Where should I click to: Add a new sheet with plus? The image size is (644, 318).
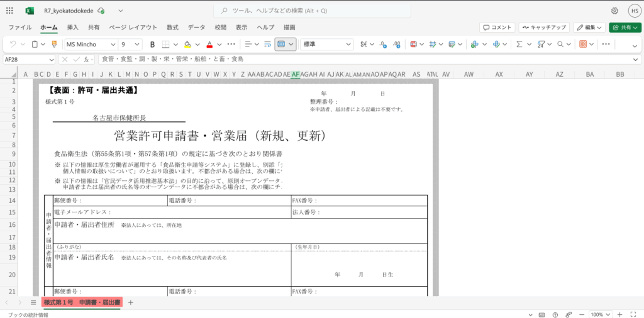(131, 302)
